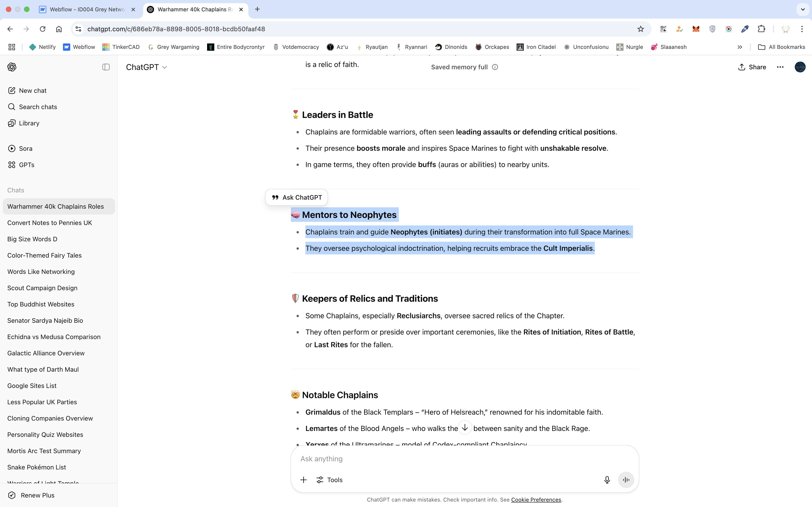Click the ChatGPT logo icon in sidebar
This screenshot has height=507, width=812.
tap(12, 67)
